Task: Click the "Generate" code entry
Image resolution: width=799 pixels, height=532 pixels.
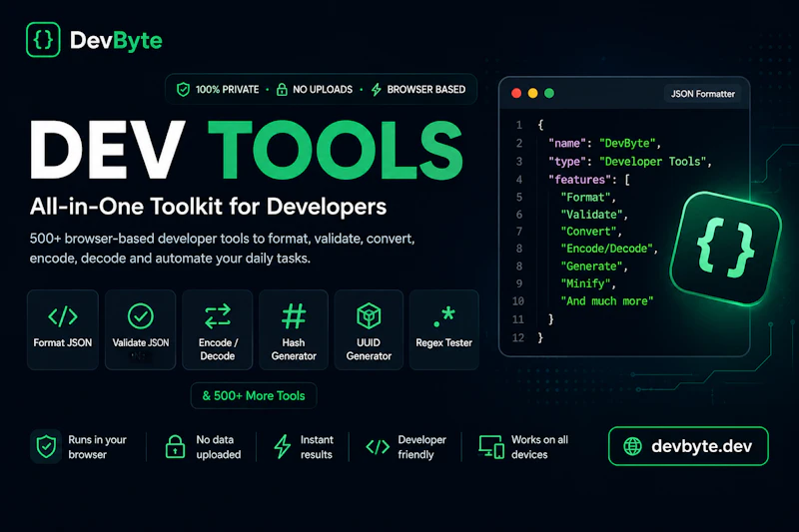Action: 594,266
